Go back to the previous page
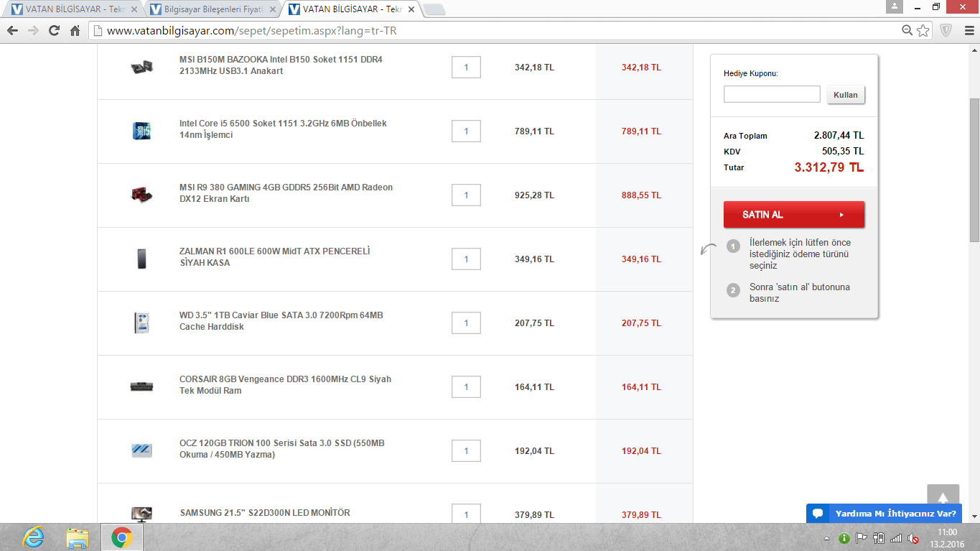This screenshot has width=980, height=551. 12,31
